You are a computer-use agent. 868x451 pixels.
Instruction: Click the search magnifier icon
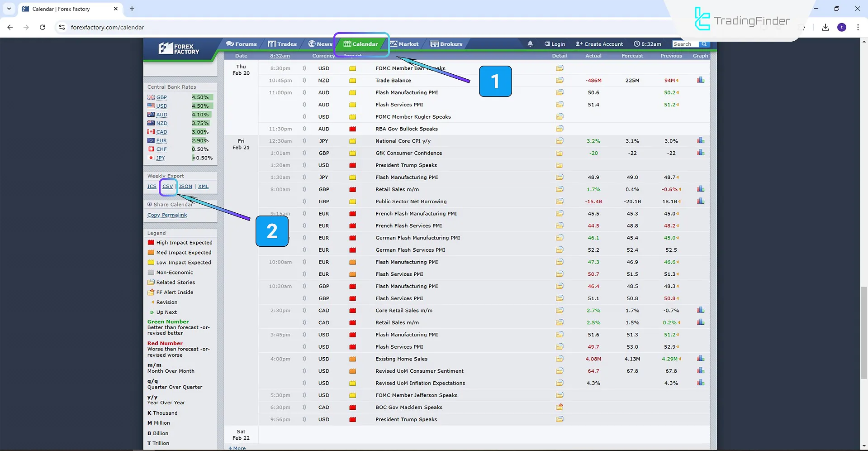(704, 44)
